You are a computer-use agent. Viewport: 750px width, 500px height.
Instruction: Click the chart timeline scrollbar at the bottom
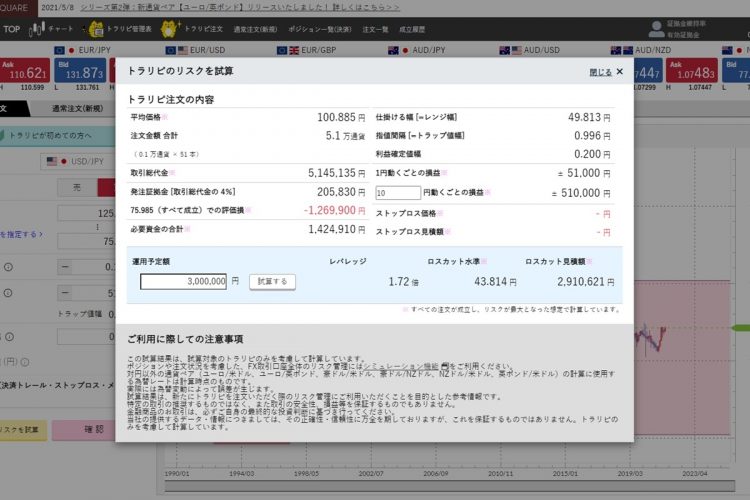pos(450,486)
